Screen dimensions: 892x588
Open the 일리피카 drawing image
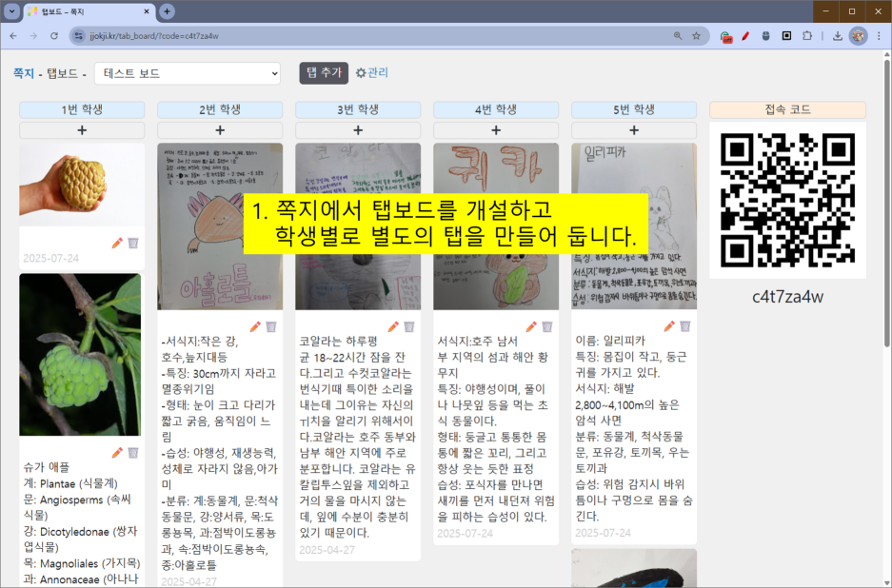[x=634, y=226]
